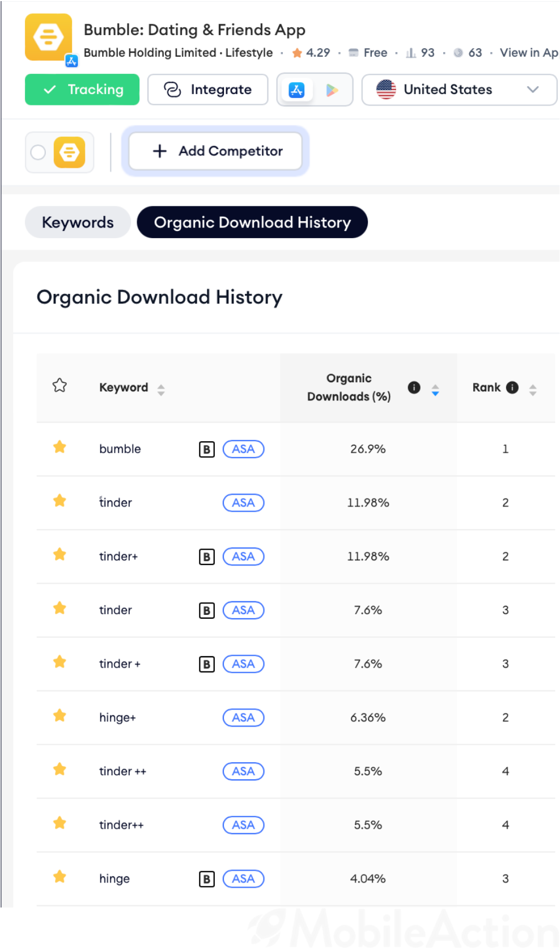The width and height of the screenshot is (560, 950).
Task: Sort by Organic Downloads (%) arrows
Action: pos(435,390)
